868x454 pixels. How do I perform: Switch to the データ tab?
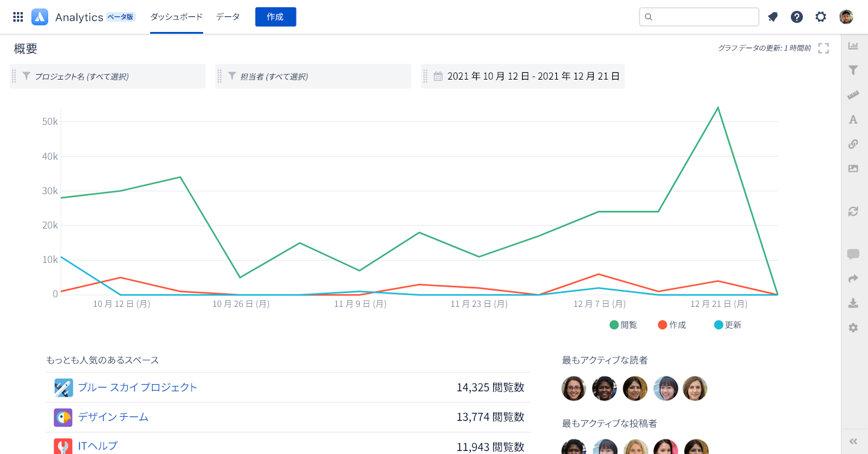click(228, 17)
